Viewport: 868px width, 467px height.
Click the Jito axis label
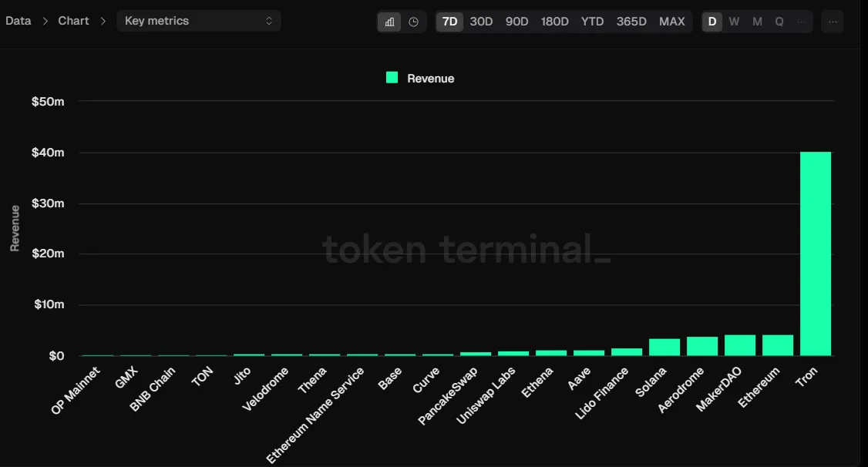tap(241, 376)
